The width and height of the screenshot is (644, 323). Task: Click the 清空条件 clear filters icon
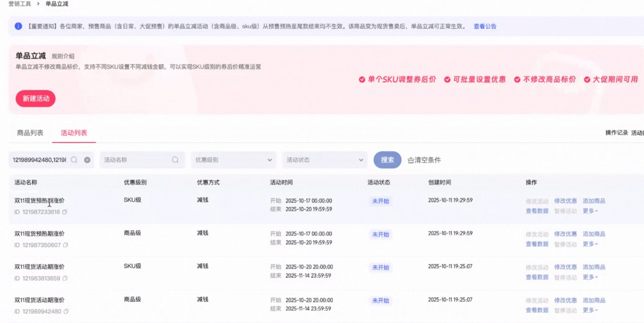click(x=411, y=160)
